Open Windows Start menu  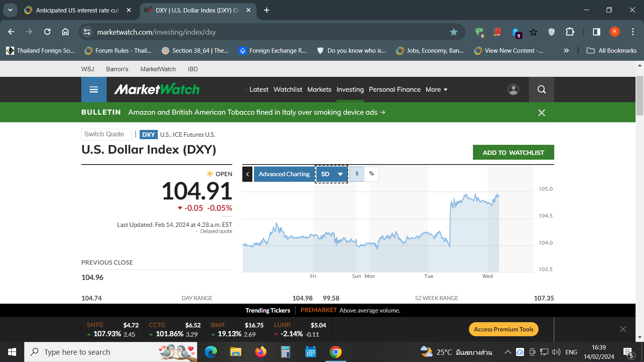[x=12, y=352]
